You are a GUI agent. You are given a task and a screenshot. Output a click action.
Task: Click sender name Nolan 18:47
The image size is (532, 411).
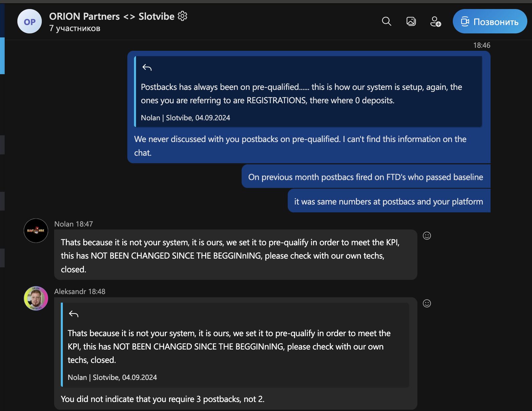pyautogui.click(x=74, y=224)
